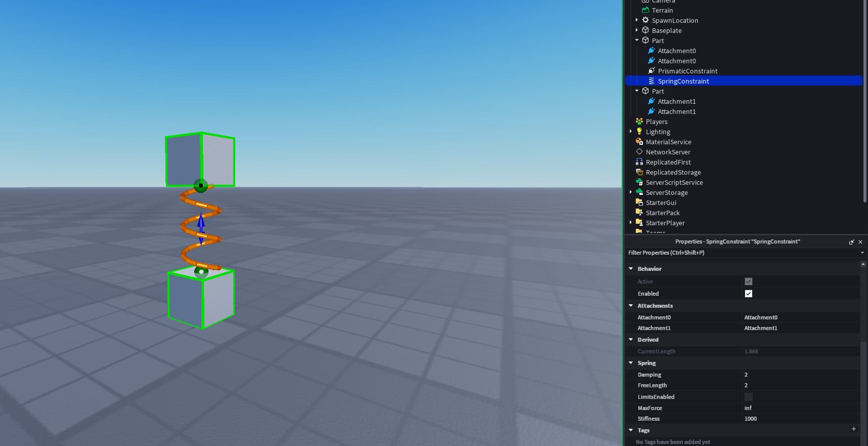The width and height of the screenshot is (868, 446).
Task: Click the orange spring coil in viewport
Action: pos(201,226)
